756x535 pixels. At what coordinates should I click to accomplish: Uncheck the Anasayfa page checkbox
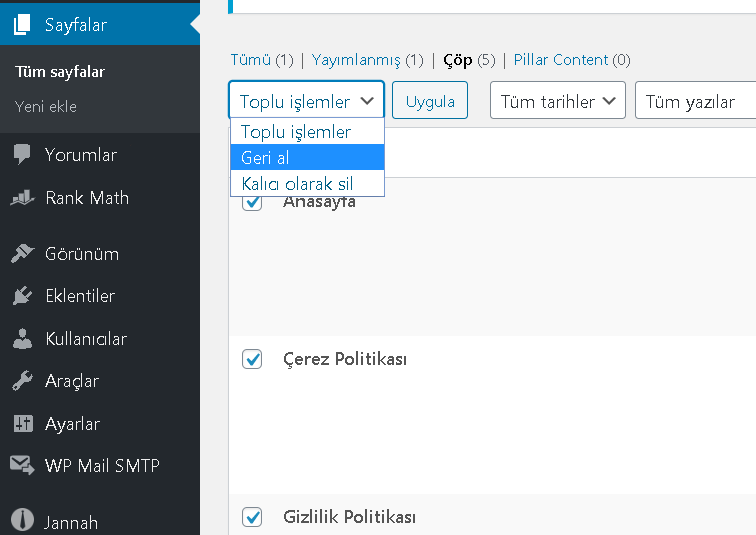252,202
